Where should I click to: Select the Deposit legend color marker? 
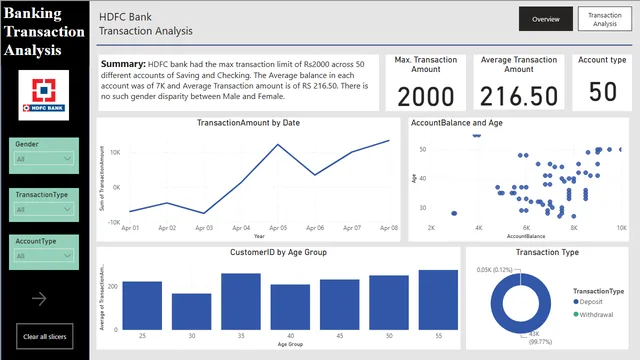coord(576,302)
